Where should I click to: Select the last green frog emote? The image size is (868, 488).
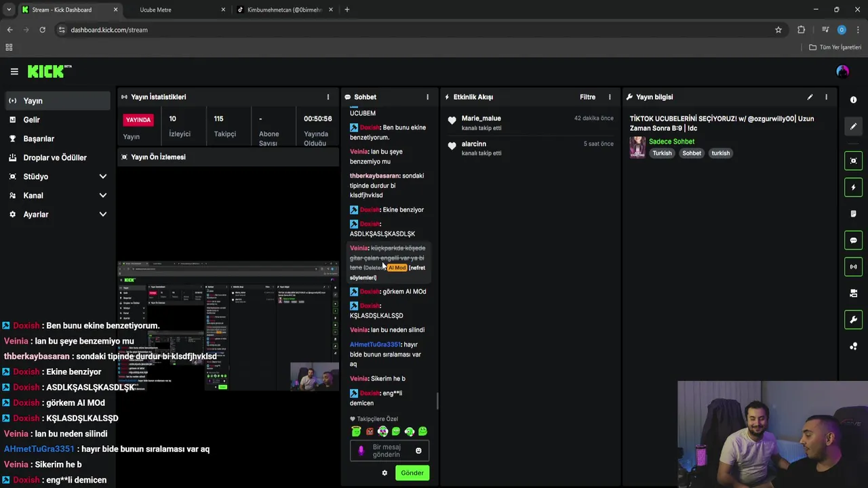tap(423, 431)
